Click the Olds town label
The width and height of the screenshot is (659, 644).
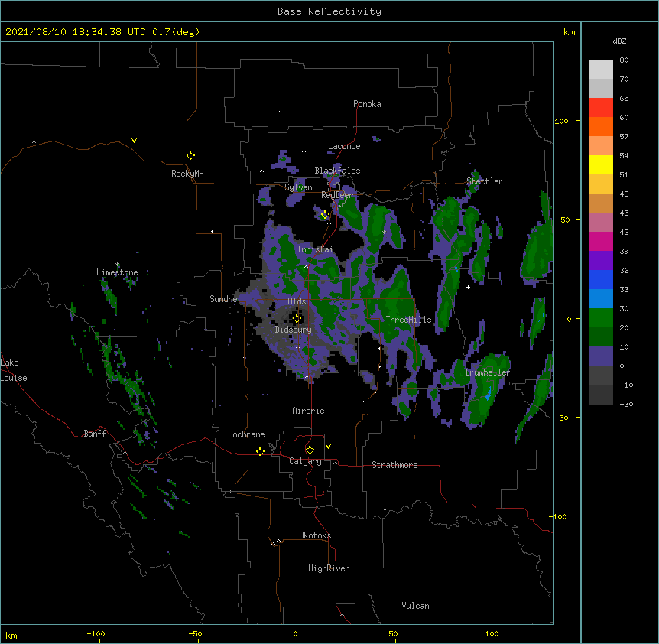pyautogui.click(x=297, y=301)
